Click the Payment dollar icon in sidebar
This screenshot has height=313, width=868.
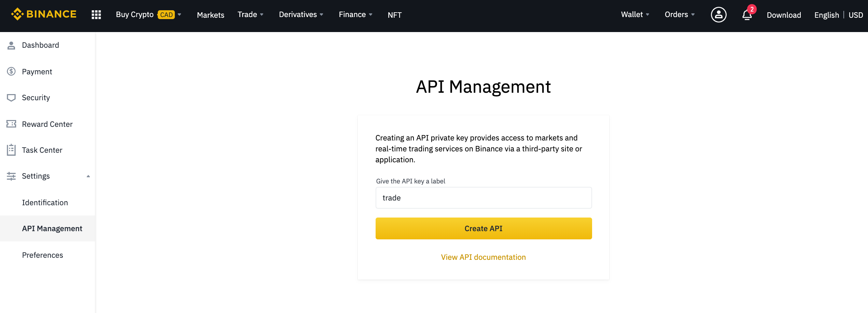click(11, 72)
